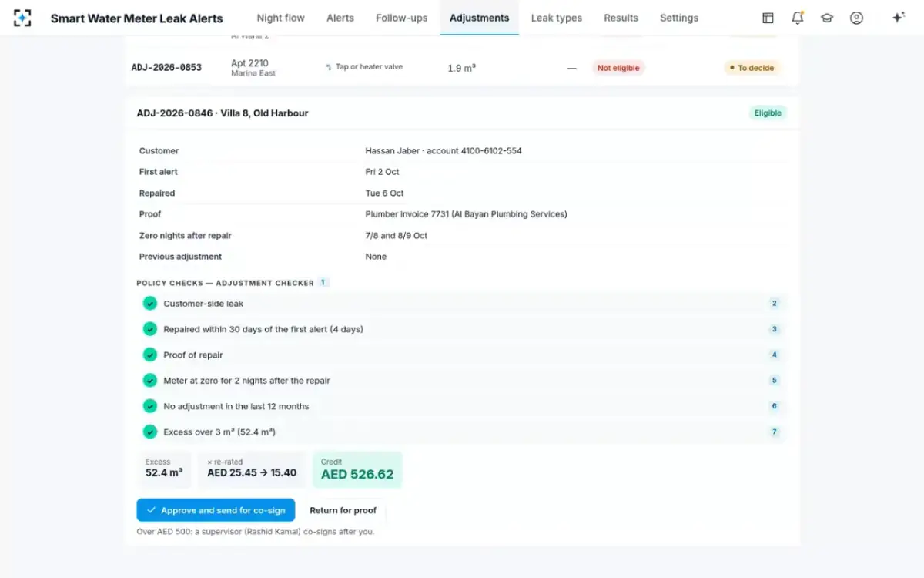Open the notifications bell

point(798,18)
